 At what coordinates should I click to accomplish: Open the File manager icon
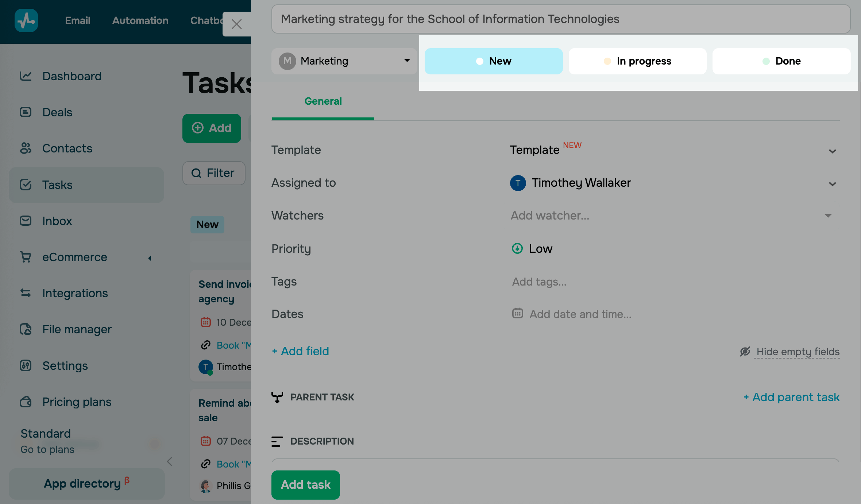(26, 329)
